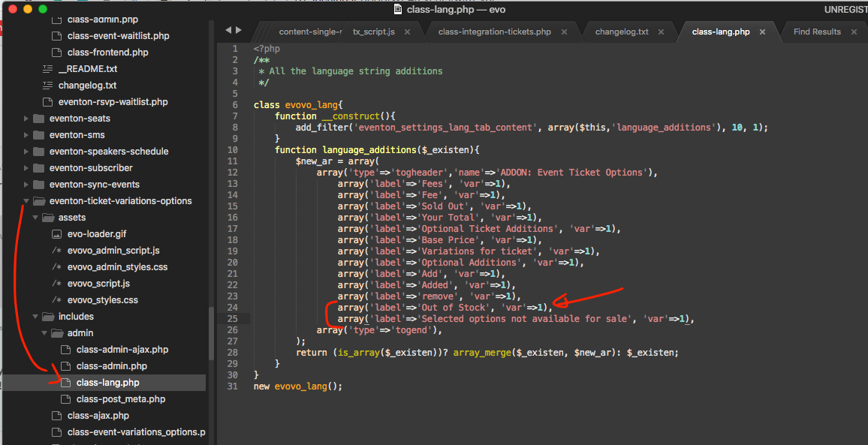Expand the eventon-sms folder arrow
Viewport: 868px width, 445px height.
[x=27, y=135]
